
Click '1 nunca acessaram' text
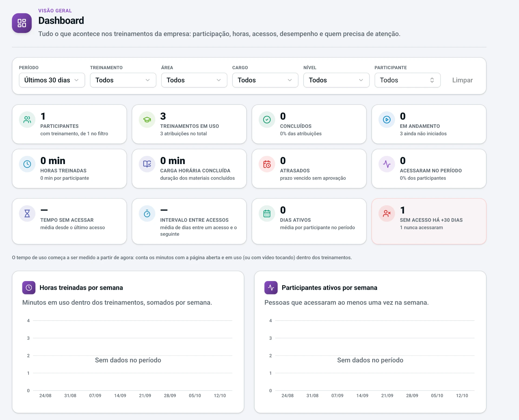click(421, 228)
